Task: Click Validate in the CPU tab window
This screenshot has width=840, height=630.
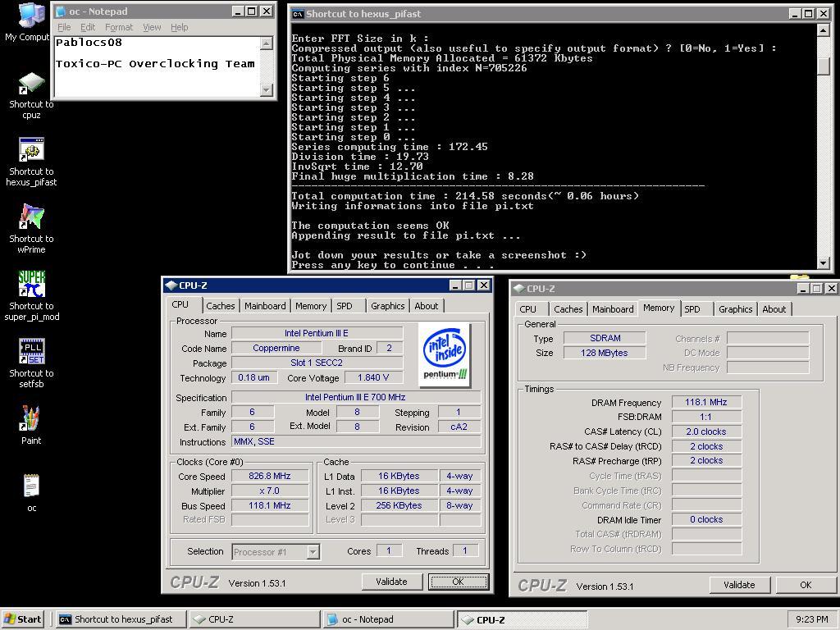Action: pos(391,582)
